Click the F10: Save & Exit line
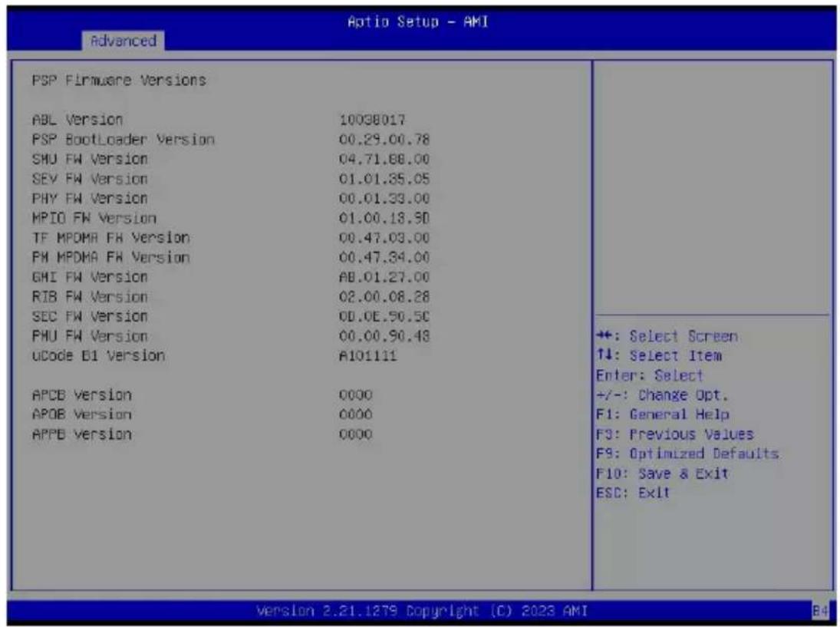Screen dimensions: 840x627 click(663, 474)
